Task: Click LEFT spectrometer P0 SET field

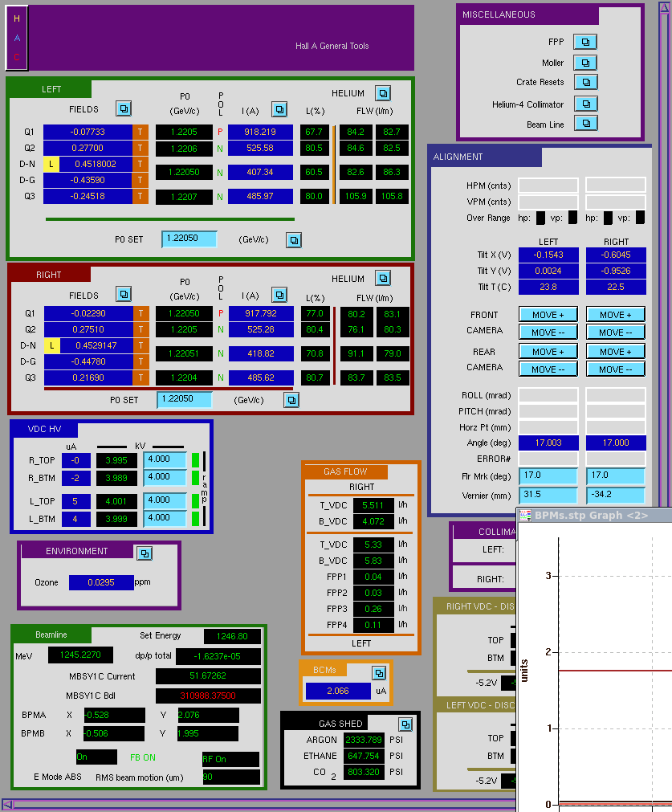Action: click(x=189, y=239)
